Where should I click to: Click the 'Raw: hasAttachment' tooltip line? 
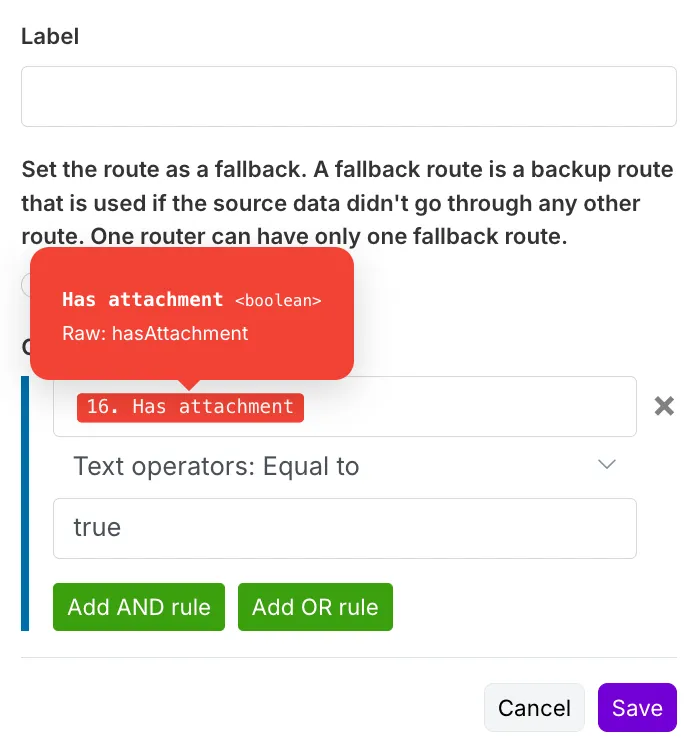coord(155,333)
